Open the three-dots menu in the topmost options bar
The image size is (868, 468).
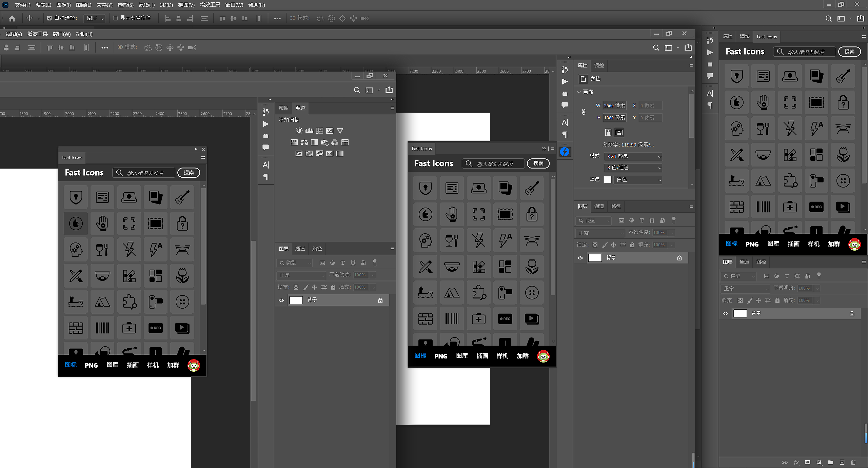(x=277, y=18)
